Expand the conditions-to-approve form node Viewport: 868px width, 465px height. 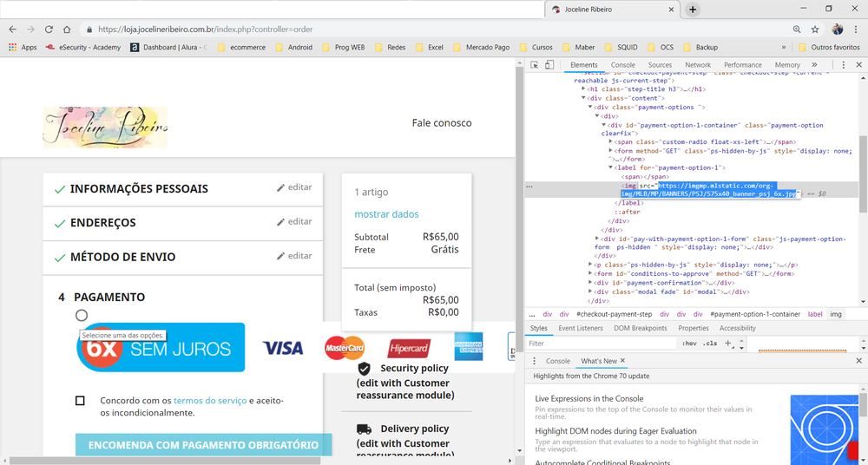click(x=590, y=273)
